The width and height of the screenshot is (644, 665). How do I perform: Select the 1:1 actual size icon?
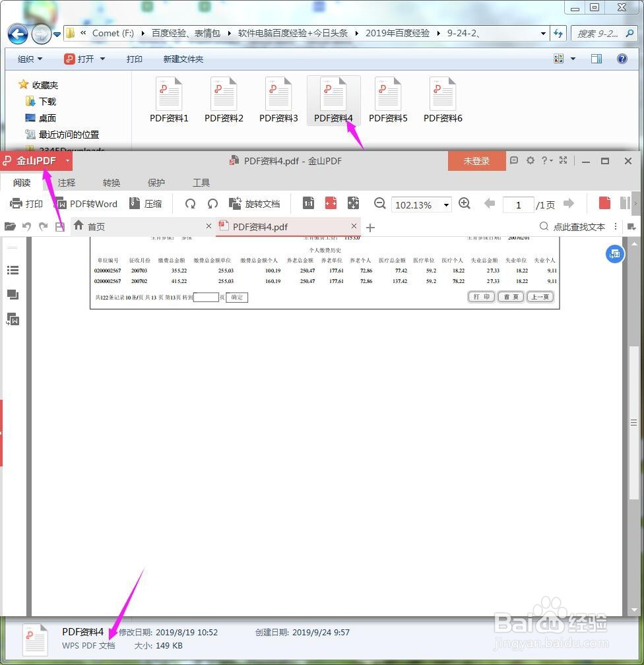click(308, 203)
